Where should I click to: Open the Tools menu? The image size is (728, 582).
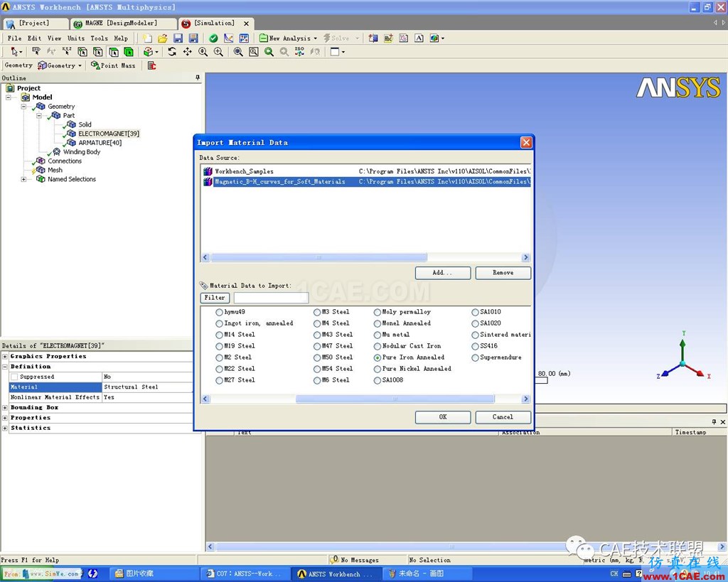click(99, 38)
